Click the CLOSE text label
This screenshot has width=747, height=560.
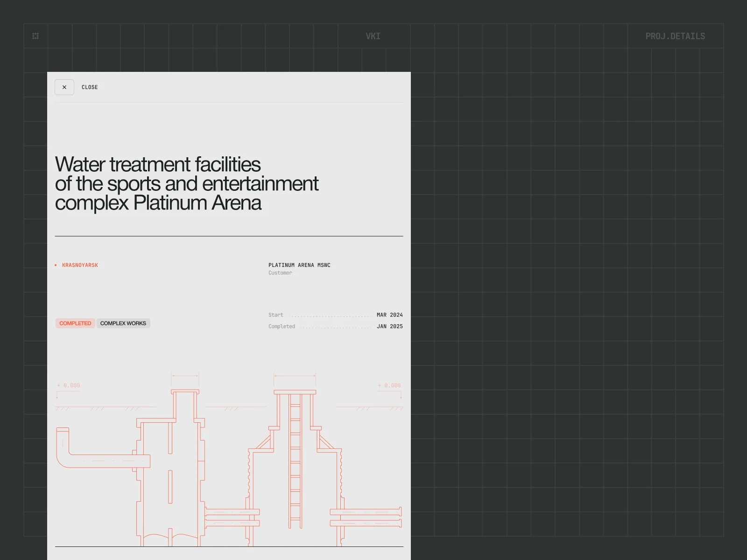pos(90,87)
